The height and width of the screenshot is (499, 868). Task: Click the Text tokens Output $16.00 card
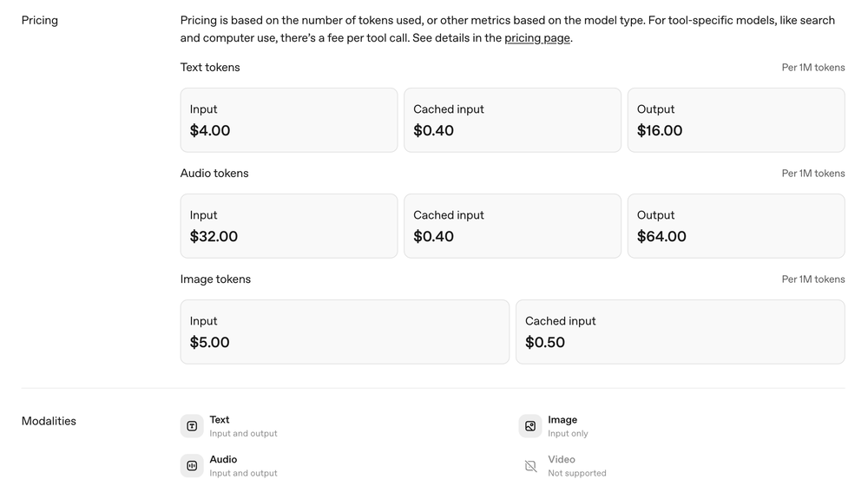tap(735, 120)
